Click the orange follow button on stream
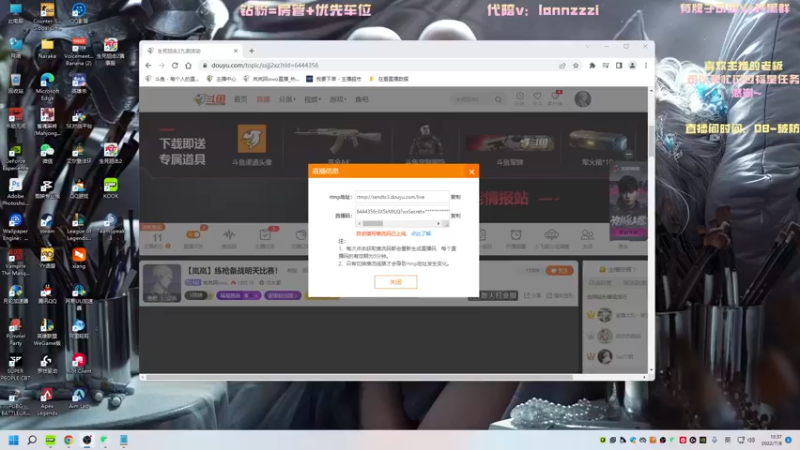Screen dimensions: 800x450 point(559,270)
